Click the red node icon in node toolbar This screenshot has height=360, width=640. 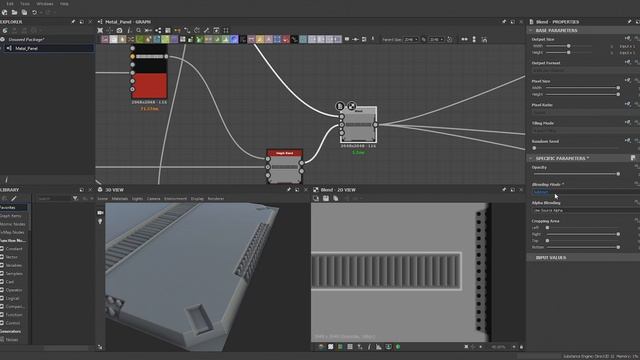click(x=286, y=39)
